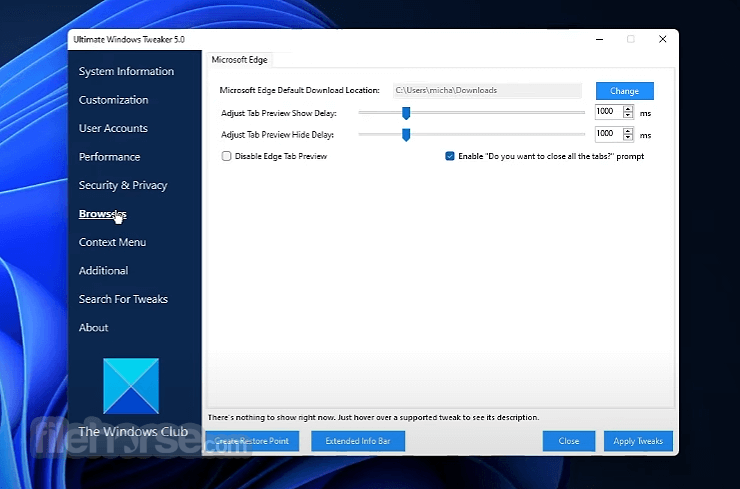The image size is (740, 489).
Task: Click the Show Delay milliseconds value box
Action: (608, 111)
